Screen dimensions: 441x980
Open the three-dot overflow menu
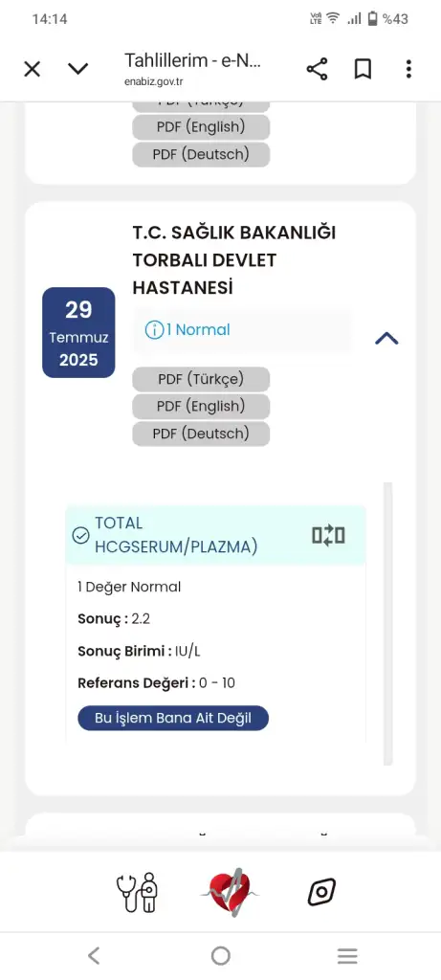point(408,69)
